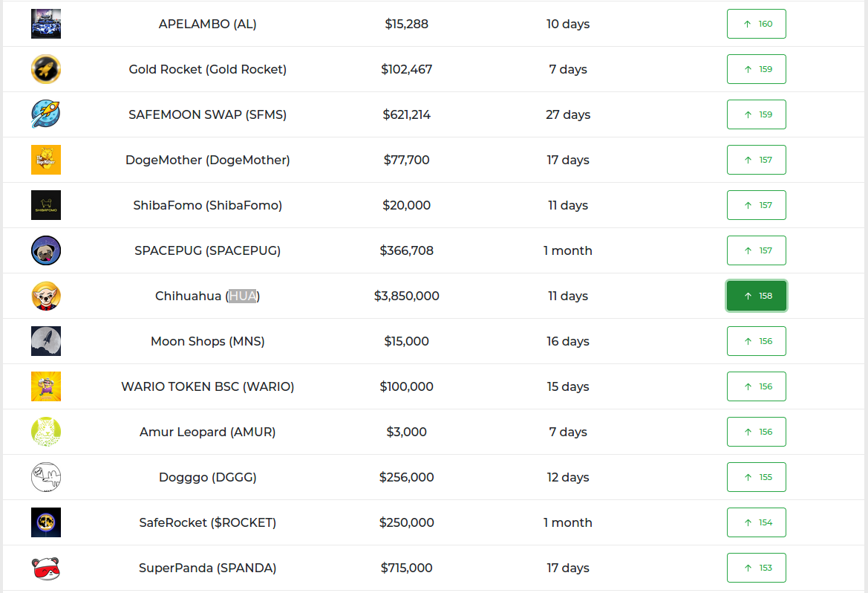This screenshot has height=593, width=868.
Task: Open Amur Leopard (AMUR) name
Action: tap(208, 432)
